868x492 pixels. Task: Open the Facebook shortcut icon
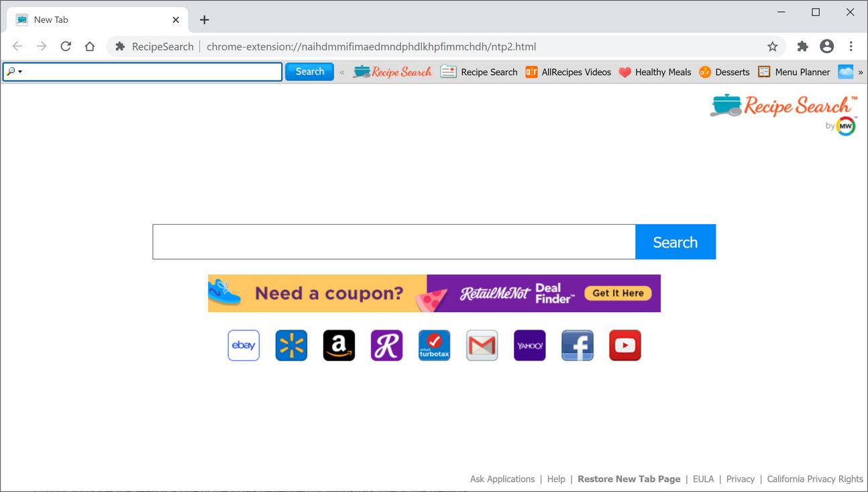point(577,345)
